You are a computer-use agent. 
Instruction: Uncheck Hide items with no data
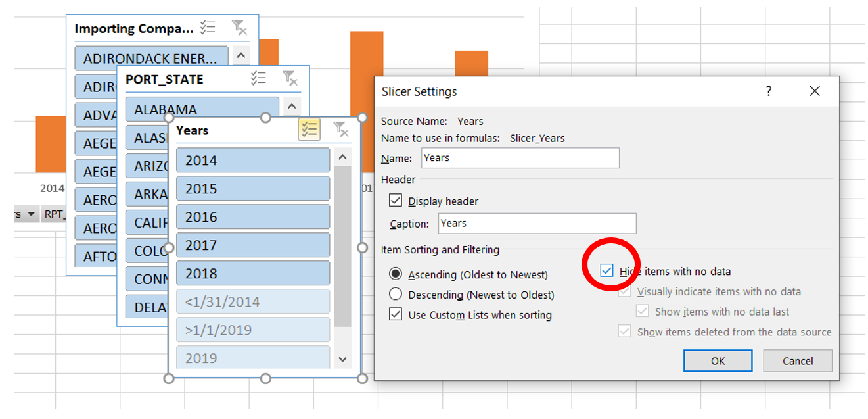click(606, 272)
